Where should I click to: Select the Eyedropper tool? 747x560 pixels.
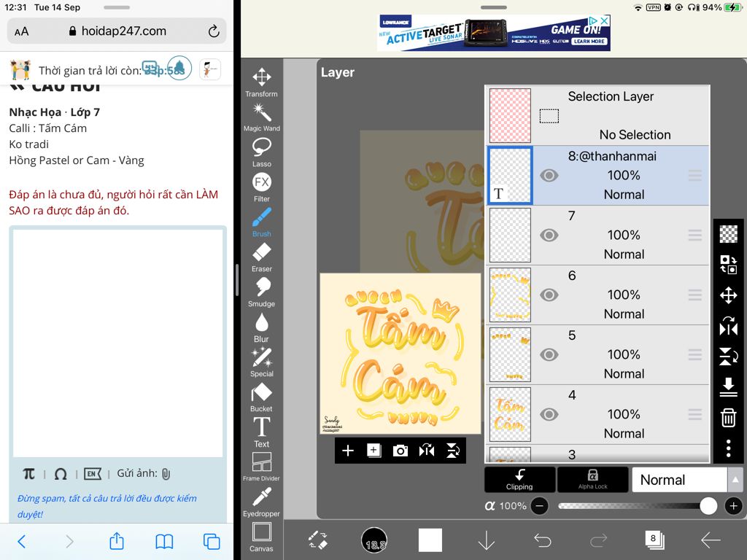pyautogui.click(x=262, y=502)
